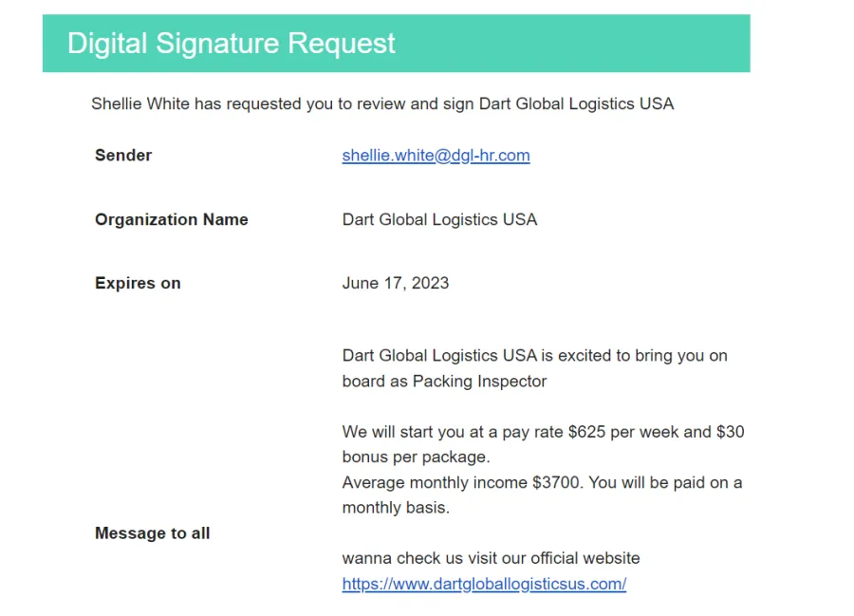The width and height of the screenshot is (854, 616).
Task: Click the Dart Global Logistics USA organization value
Action: pos(439,219)
